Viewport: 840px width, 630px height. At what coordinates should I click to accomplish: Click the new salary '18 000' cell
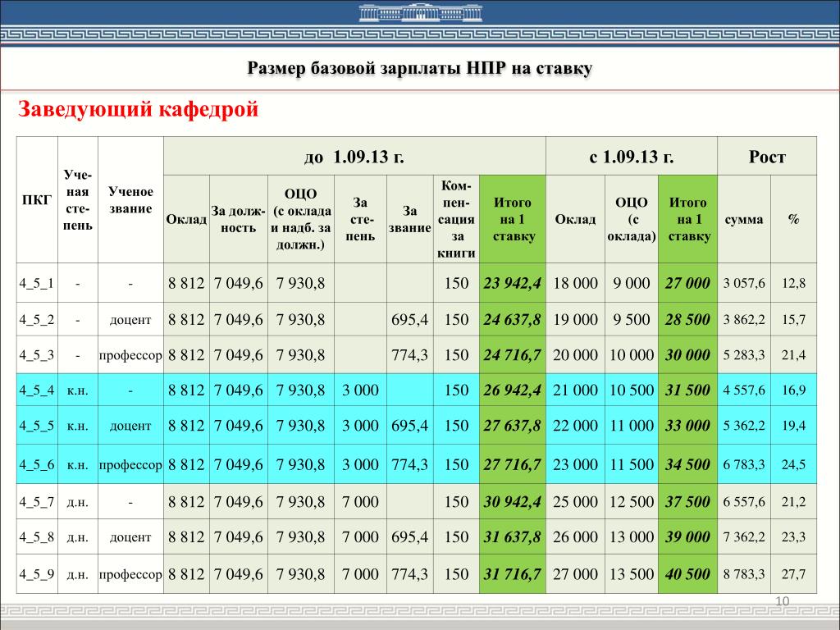click(x=575, y=283)
